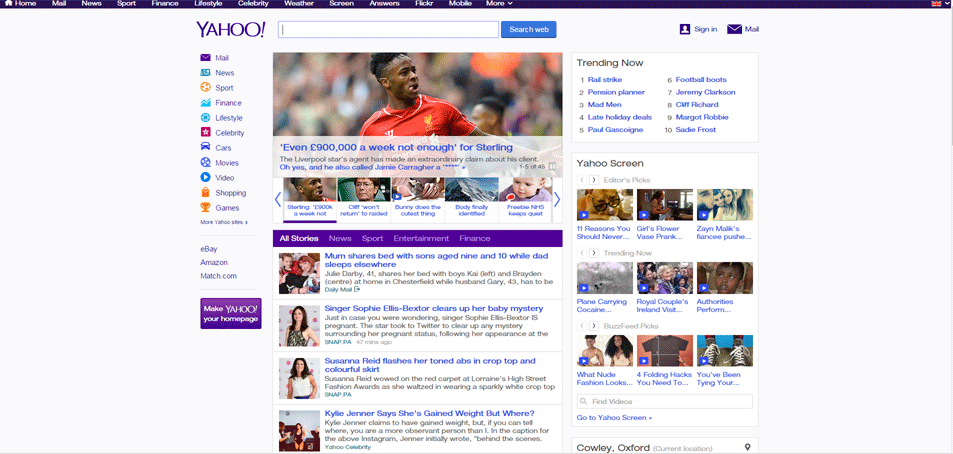Expand the More menu in top navigation
The height and width of the screenshot is (454, 953).
(x=499, y=4)
